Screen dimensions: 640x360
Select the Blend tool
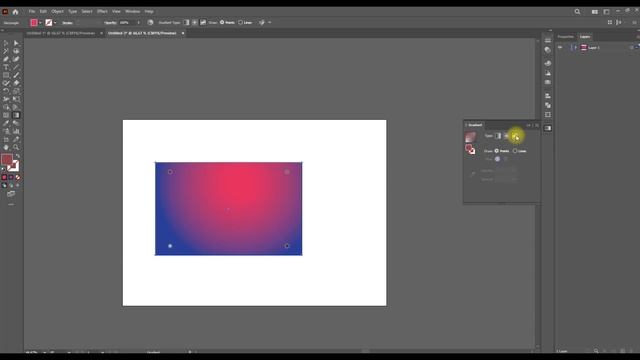(x=16, y=123)
